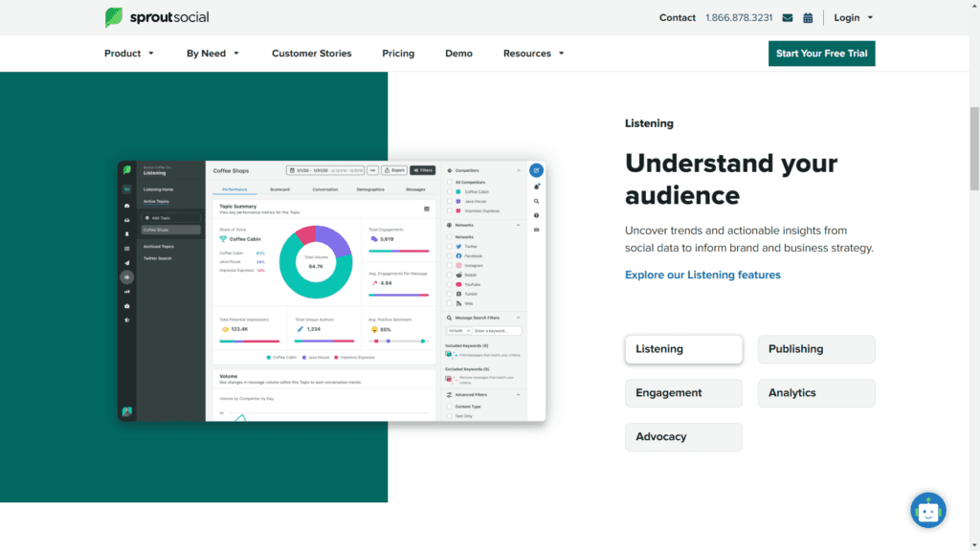Screen dimensions: 980x551
Task: Click the Start Your Free Trial button
Action: point(821,54)
